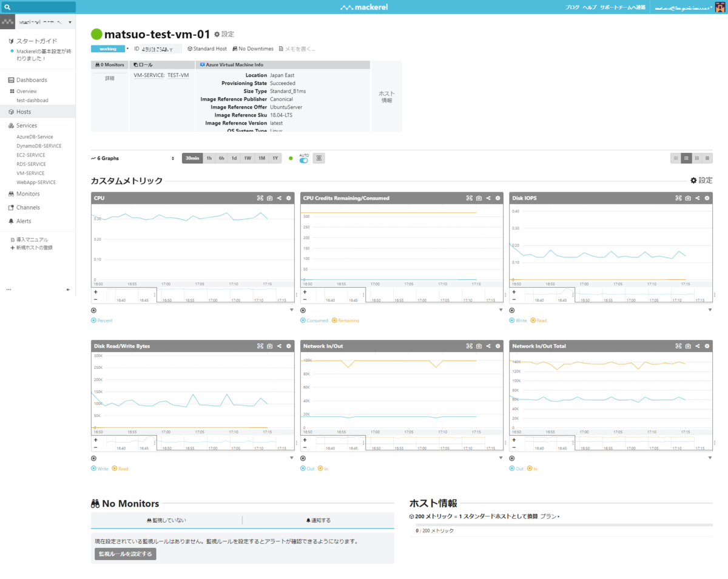This screenshot has width=728, height=579.
Task: Select the 1h time range
Action: (x=209, y=158)
